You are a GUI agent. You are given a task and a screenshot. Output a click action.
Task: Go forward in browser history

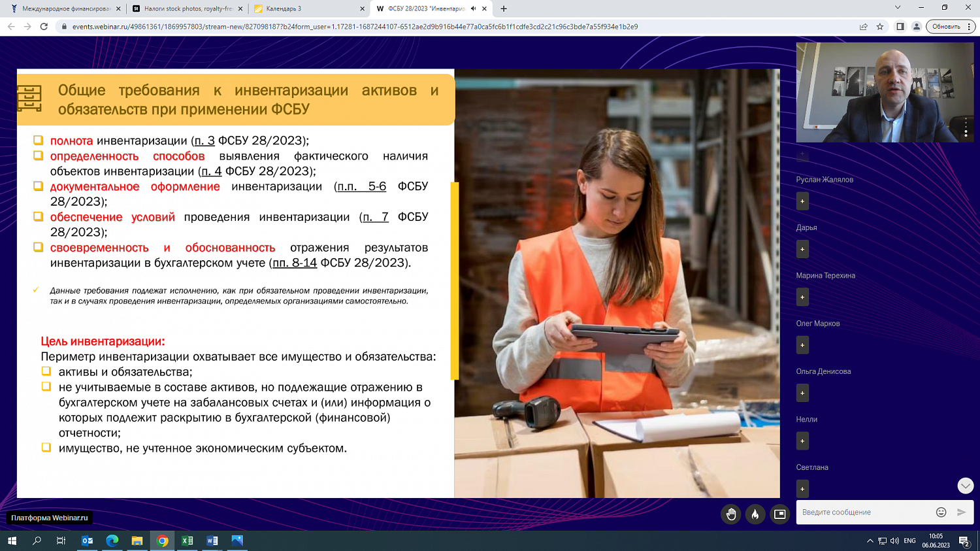[27, 27]
